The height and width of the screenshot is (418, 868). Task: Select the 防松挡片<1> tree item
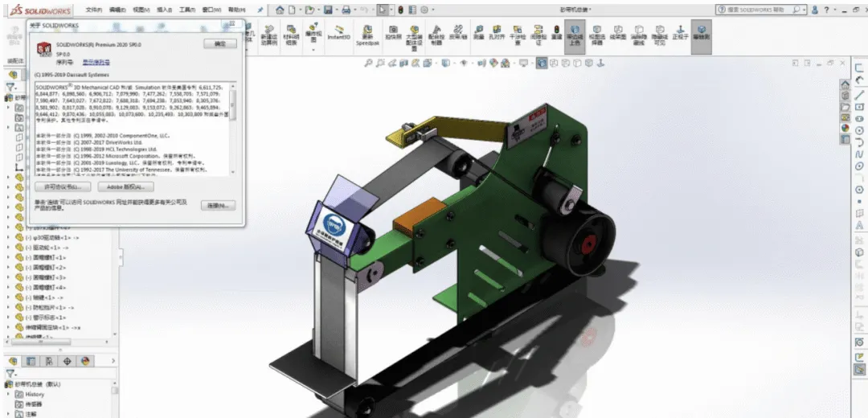click(50, 307)
